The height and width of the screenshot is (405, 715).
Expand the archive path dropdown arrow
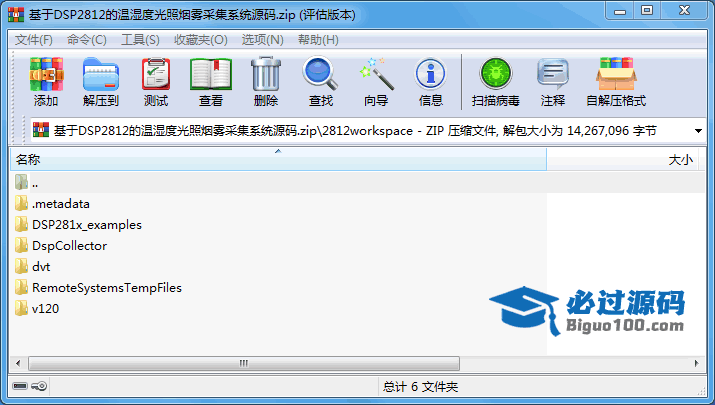click(698, 131)
